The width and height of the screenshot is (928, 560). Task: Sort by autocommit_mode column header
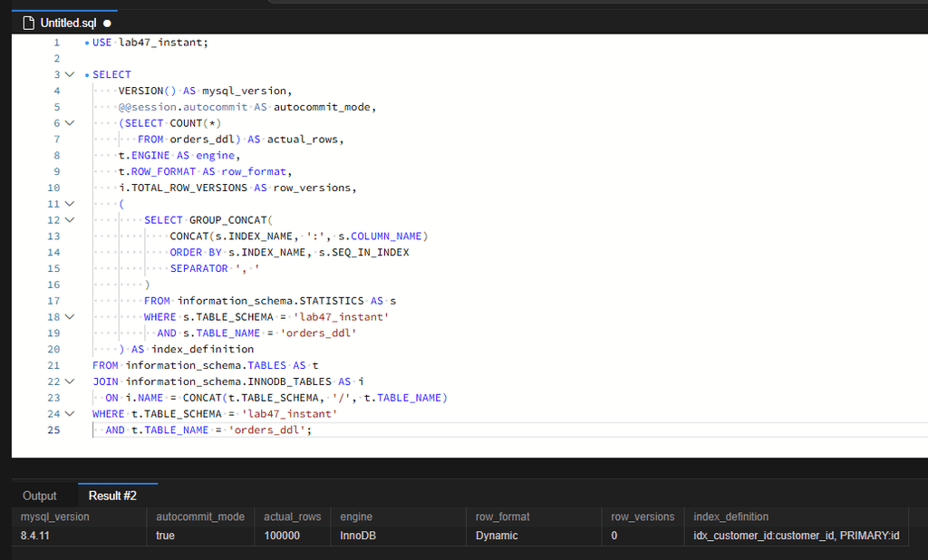click(200, 517)
